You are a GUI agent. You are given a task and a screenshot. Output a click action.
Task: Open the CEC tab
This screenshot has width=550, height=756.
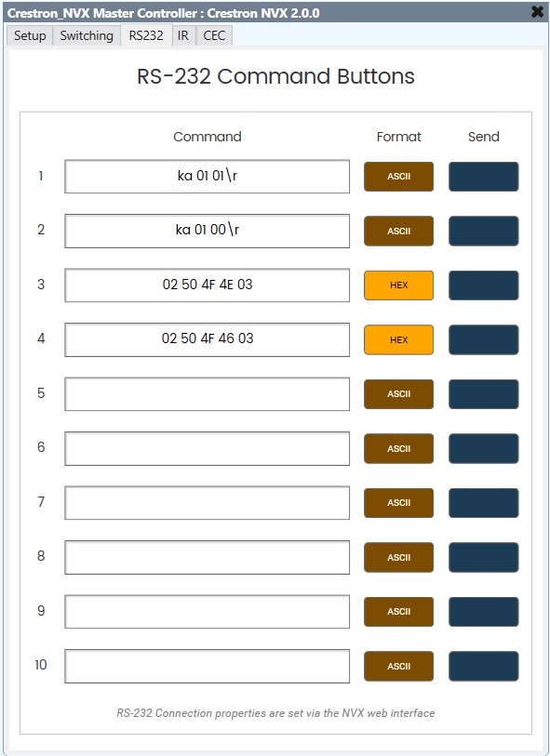click(214, 35)
